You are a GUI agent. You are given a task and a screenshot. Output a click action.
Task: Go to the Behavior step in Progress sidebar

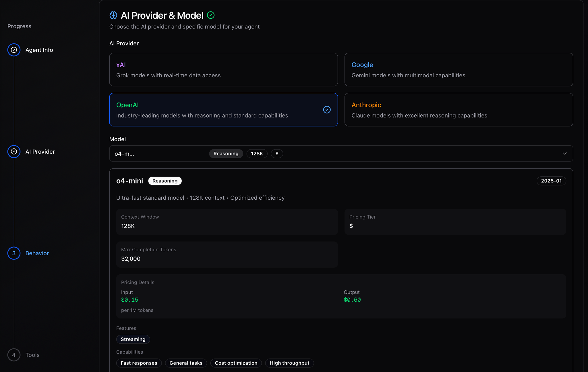(x=37, y=253)
